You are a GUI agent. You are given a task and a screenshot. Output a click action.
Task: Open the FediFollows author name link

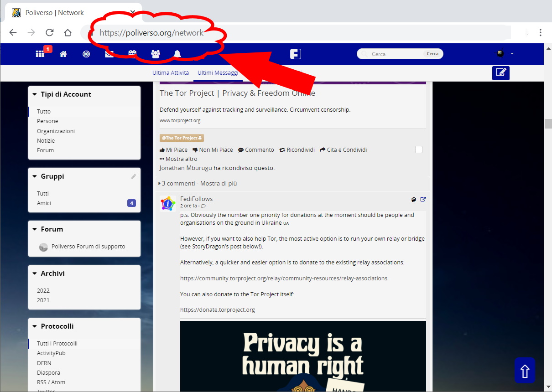pyautogui.click(x=196, y=199)
